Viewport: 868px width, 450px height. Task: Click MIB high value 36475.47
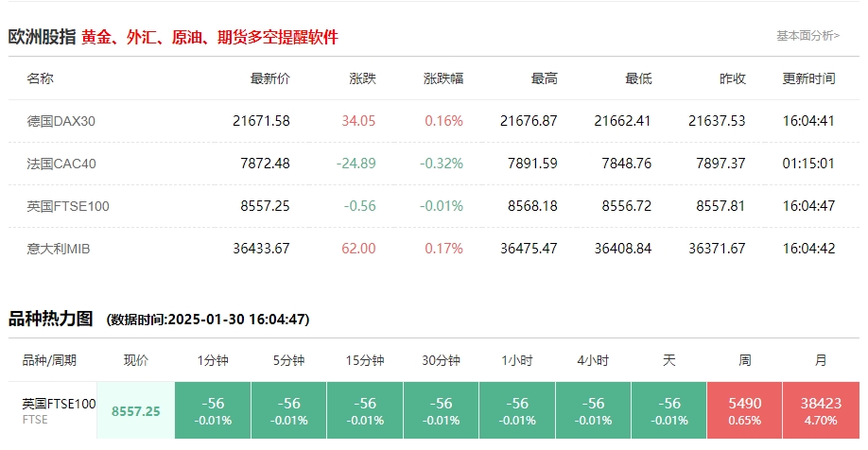click(x=529, y=249)
